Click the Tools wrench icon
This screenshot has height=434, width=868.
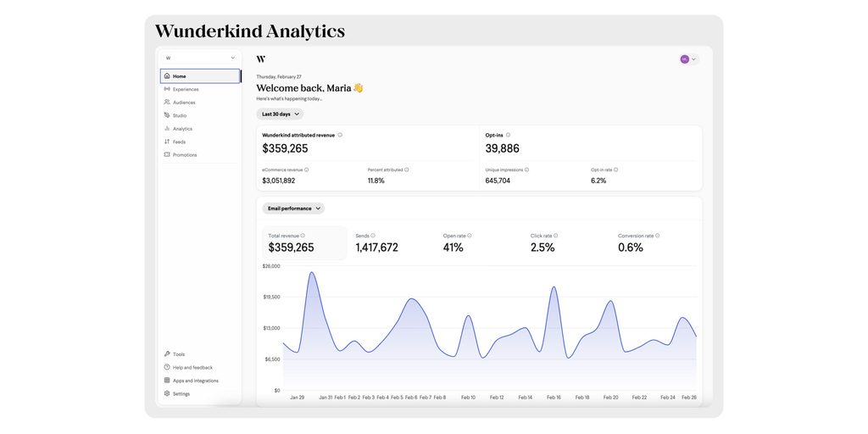click(x=167, y=354)
